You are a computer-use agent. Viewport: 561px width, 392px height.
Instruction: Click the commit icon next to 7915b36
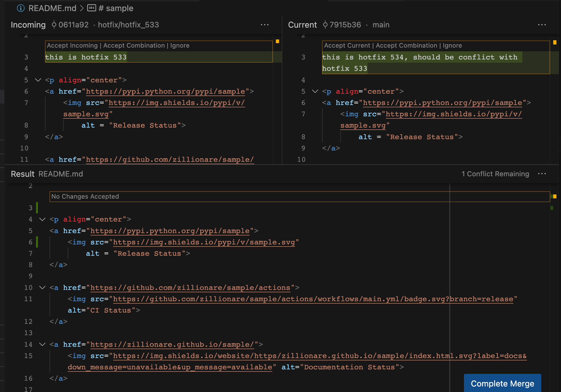coord(325,25)
